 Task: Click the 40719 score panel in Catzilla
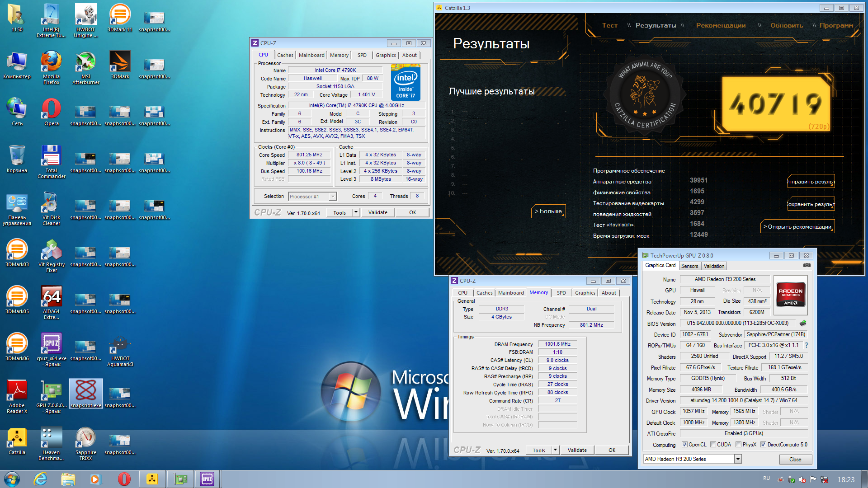pos(776,104)
